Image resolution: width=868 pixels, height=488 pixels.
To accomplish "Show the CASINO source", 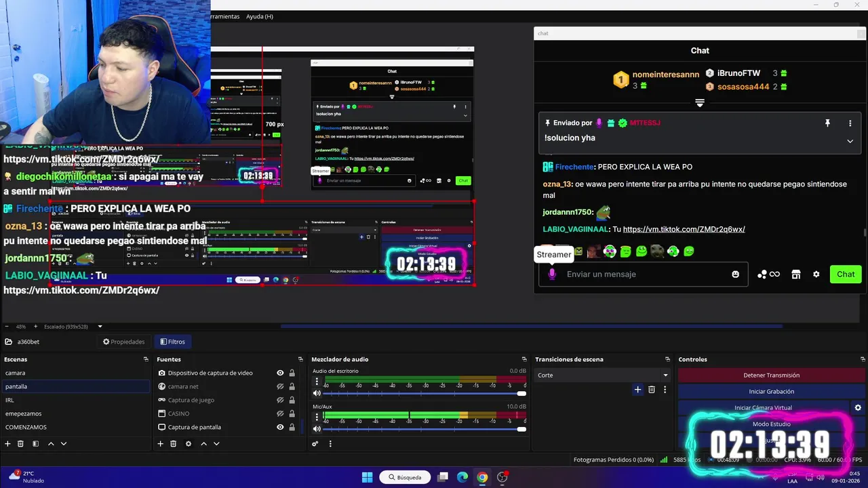I will 280,413.
